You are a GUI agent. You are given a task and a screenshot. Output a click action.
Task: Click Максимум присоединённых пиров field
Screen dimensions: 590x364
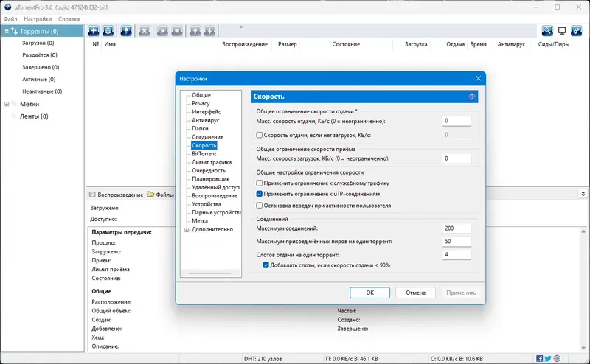tap(457, 242)
